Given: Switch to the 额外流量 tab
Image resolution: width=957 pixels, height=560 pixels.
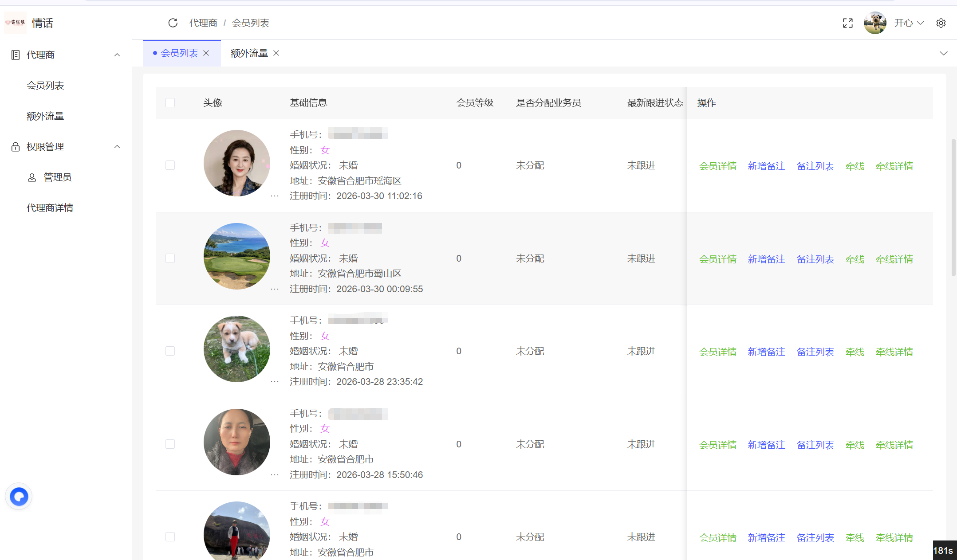Looking at the screenshot, I should (249, 53).
